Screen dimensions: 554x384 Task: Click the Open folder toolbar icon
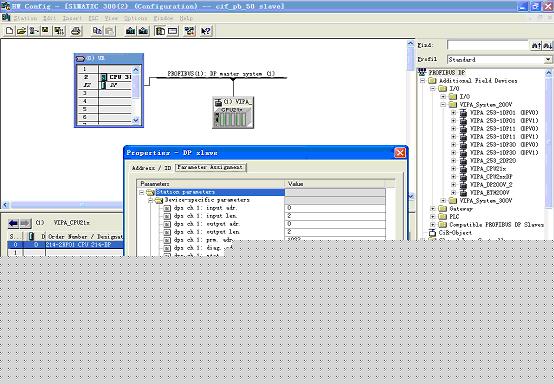(x=21, y=31)
